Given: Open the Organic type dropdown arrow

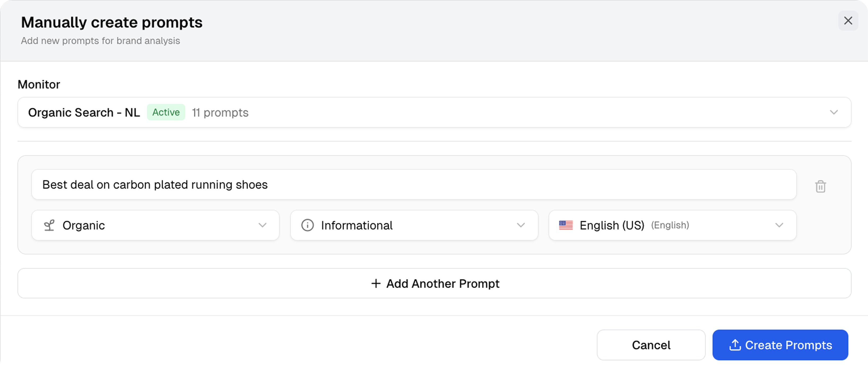Looking at the screenshot, I should coord(262,225).
